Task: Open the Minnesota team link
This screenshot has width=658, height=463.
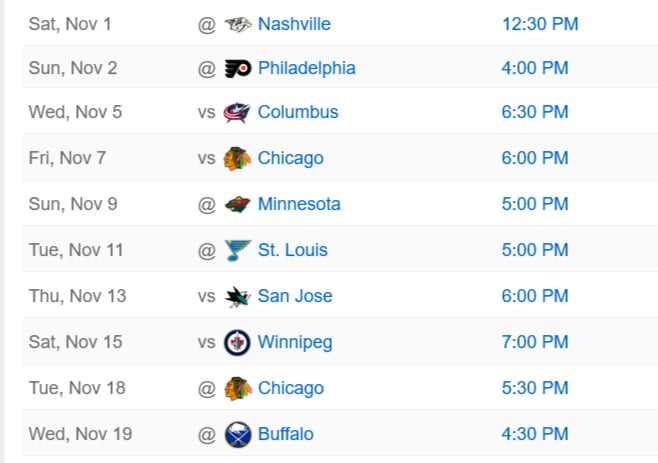Action: coord(299,204)
